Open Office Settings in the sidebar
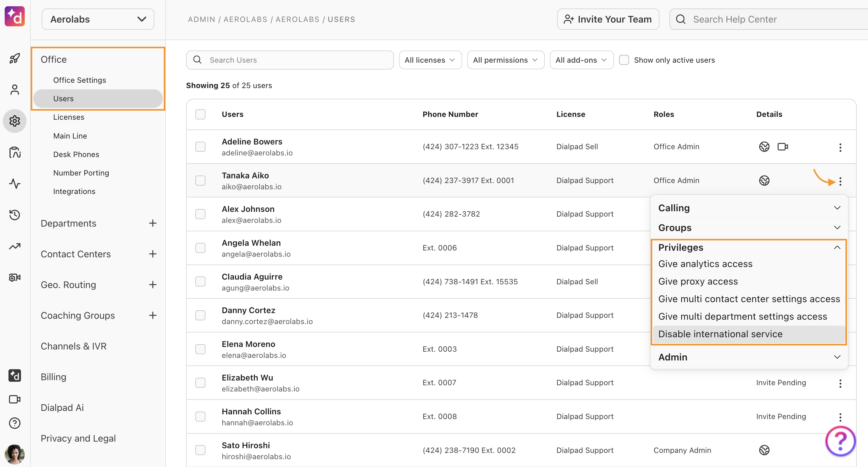This screenshot has height=467, width=868. (80, 80)
